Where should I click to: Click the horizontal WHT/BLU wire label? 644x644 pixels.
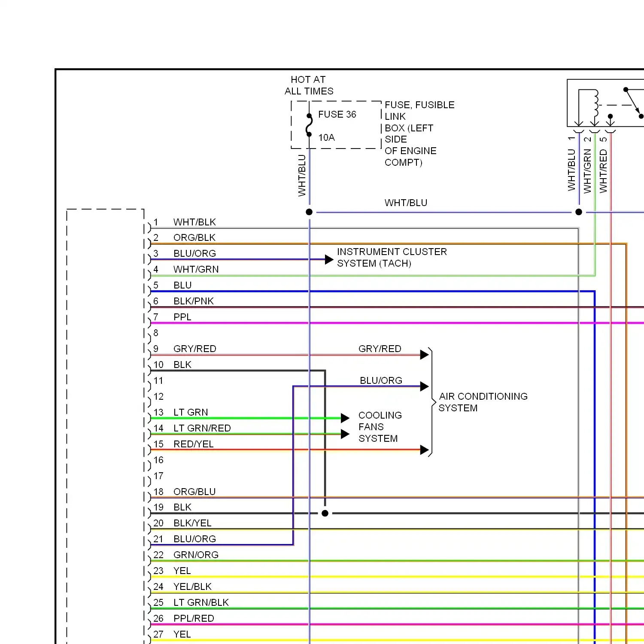coord(406,203)
